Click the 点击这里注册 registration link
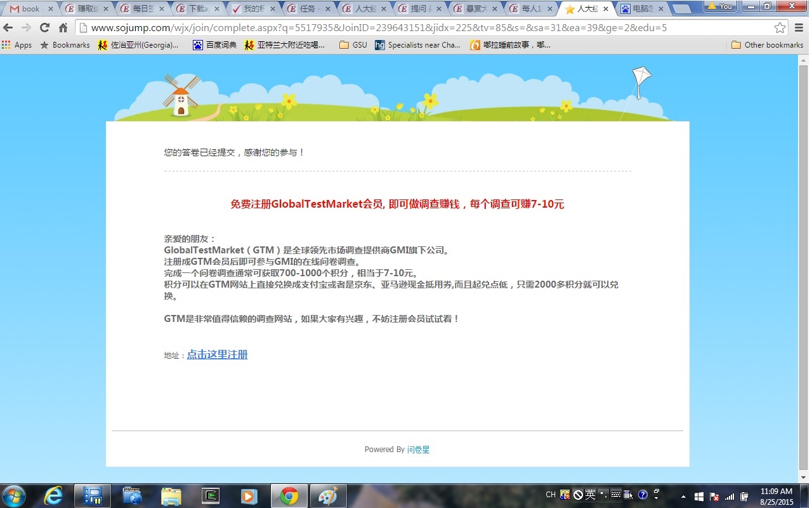This screenshot has width=812, height=508. point(217,354)
